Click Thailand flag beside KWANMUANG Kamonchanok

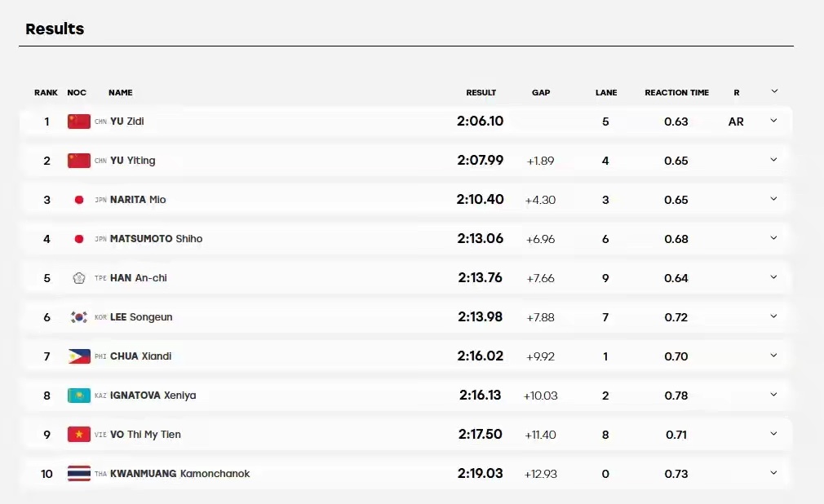(79, 474)
